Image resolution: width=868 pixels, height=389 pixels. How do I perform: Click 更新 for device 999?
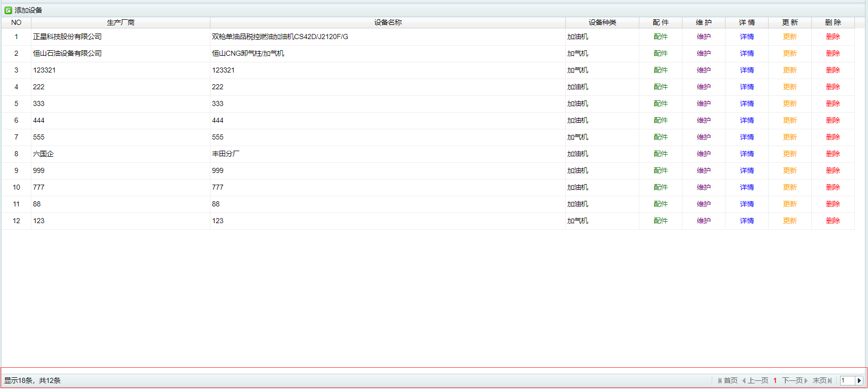coord(789,170)
